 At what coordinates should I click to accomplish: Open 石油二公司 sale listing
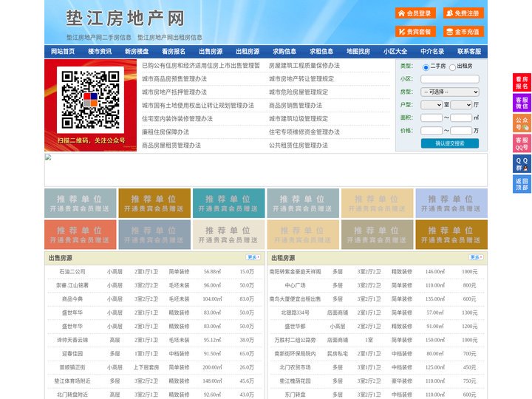click(x=72, y=272)
